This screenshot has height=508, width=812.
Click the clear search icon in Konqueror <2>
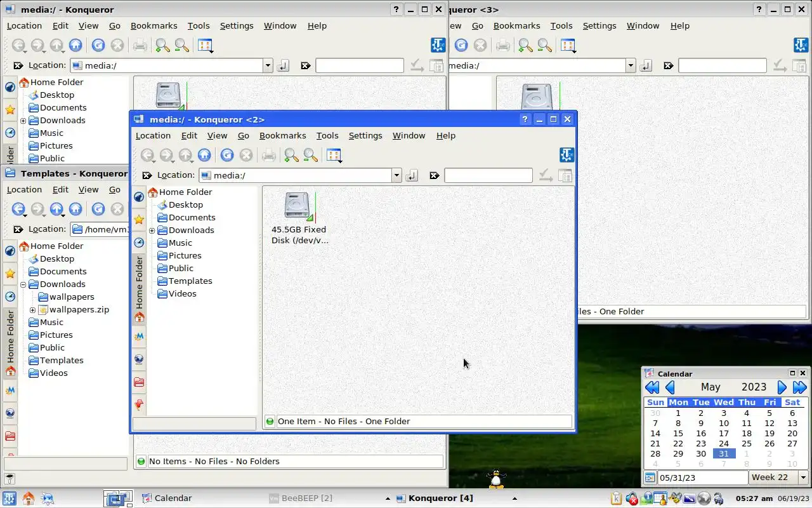(x=434, y=175)
